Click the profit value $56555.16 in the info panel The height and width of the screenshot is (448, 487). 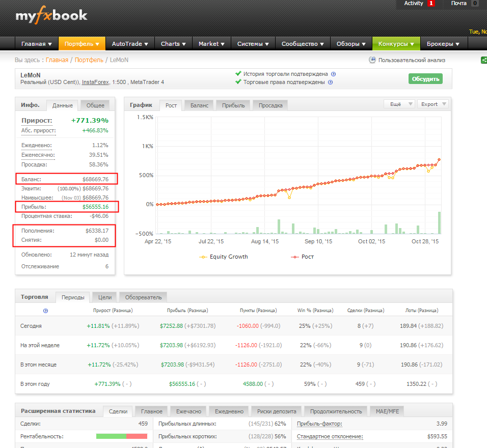click(x=95, y=207)
